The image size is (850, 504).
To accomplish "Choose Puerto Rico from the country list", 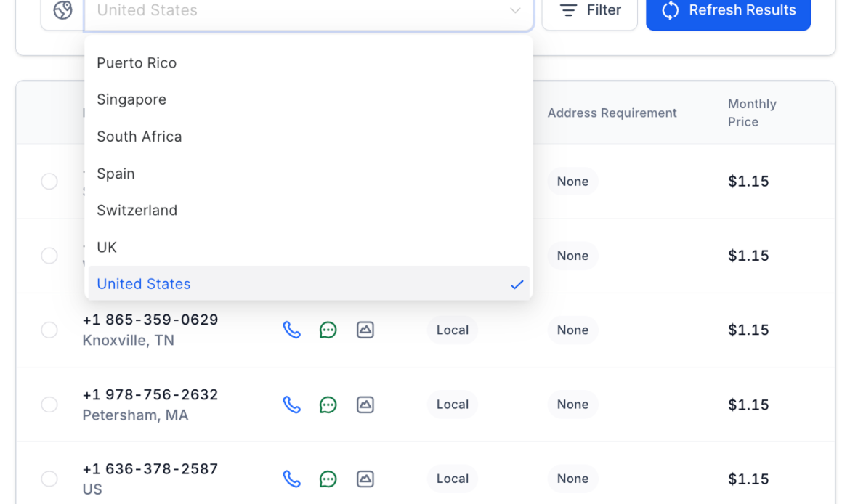I will 137,63.
